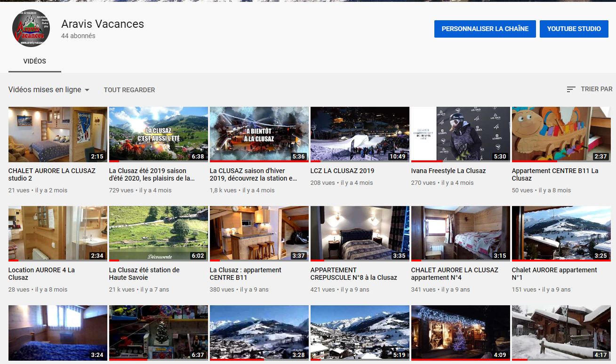
Task: Open the CHALET AURORE studio 2 thumbnail
Action: [x=57, y=134]
